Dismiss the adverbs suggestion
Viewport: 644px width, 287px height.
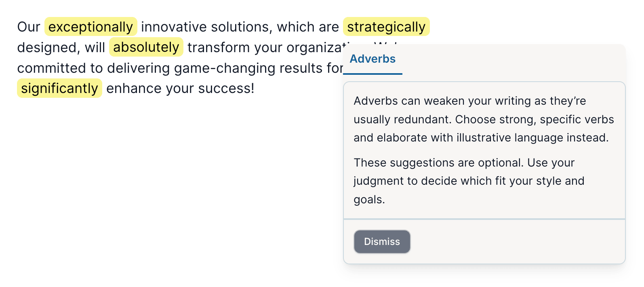click(382, 242)
